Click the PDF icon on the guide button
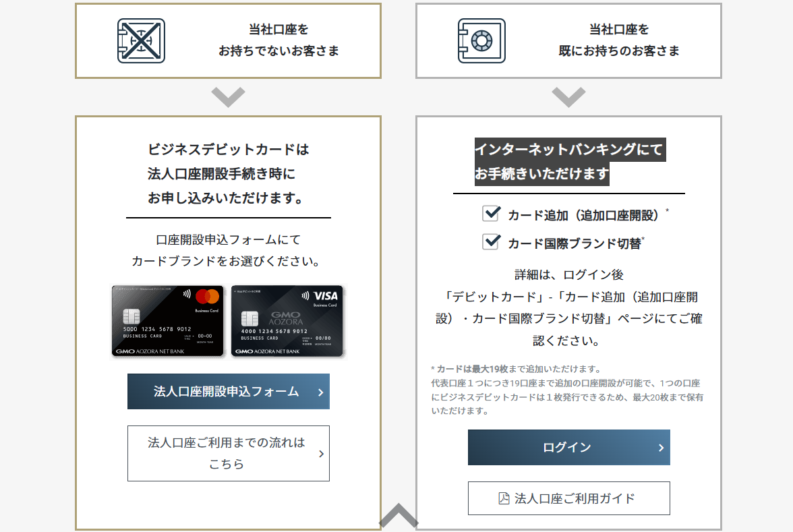The image size is (793, 532). pyautogui.click(x=504, y=498)
